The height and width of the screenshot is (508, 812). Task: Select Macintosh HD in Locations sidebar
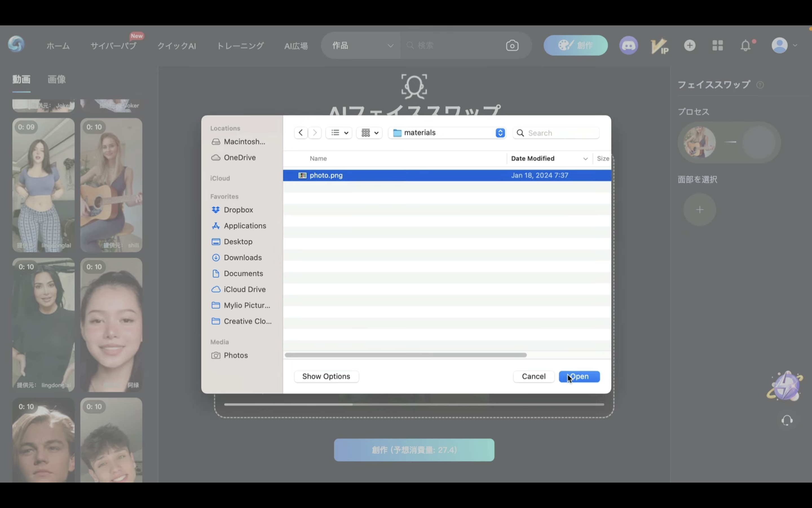coord(239,142)
